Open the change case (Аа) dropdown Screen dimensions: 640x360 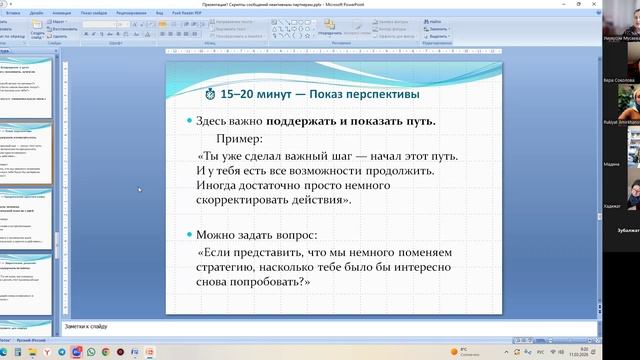[137, 34]
